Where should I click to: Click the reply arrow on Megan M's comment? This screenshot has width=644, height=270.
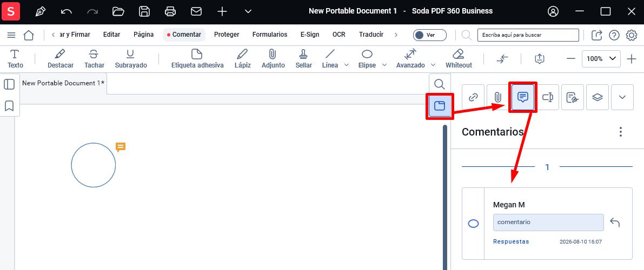point(615,222)
